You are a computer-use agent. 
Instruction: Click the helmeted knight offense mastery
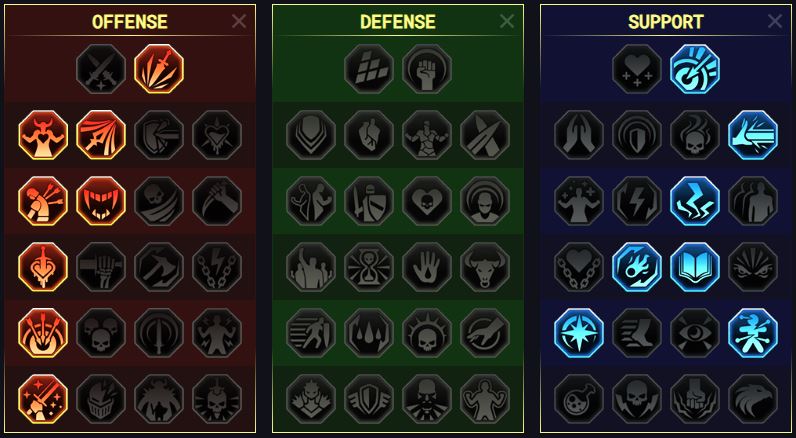pyautogui.click(x=101, y=399)
